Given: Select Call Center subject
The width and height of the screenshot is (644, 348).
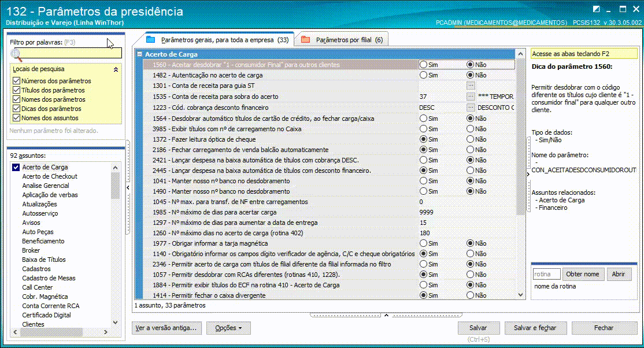Looking at the screenshot, I should (38, 287).
